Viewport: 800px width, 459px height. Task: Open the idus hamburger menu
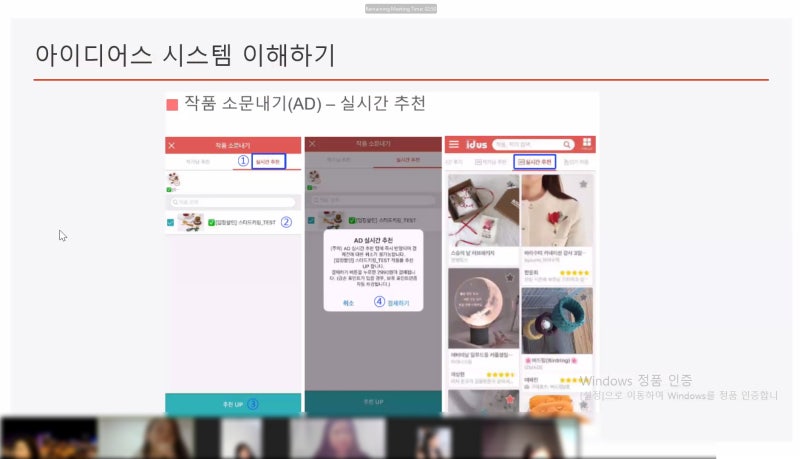454,144
